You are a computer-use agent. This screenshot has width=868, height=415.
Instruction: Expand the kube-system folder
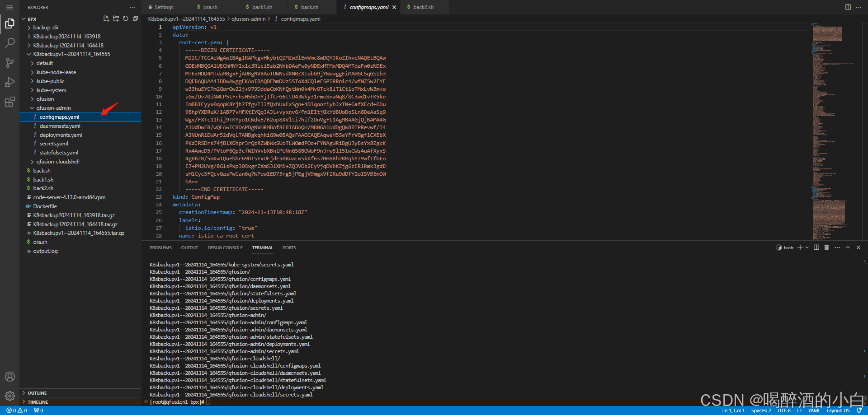click(x=51, y=90)
